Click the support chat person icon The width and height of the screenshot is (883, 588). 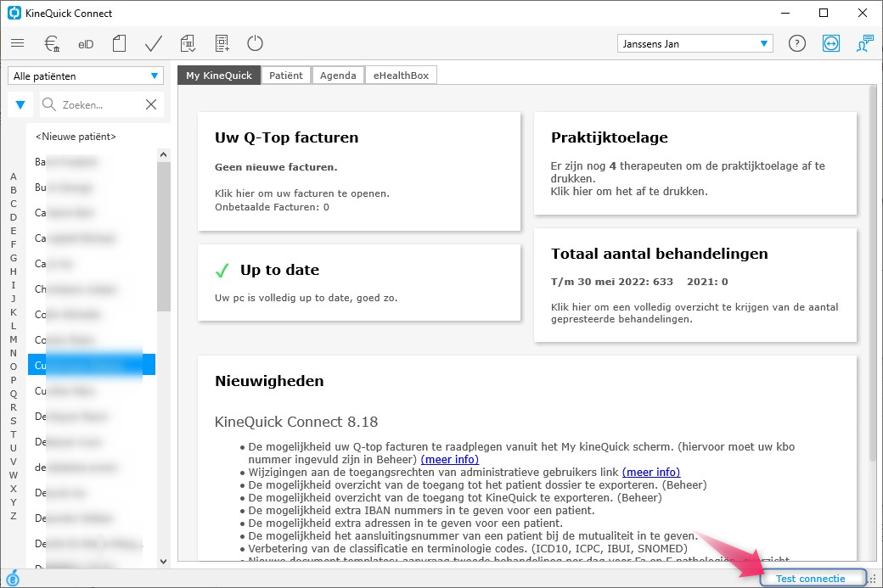coord(864,43)
